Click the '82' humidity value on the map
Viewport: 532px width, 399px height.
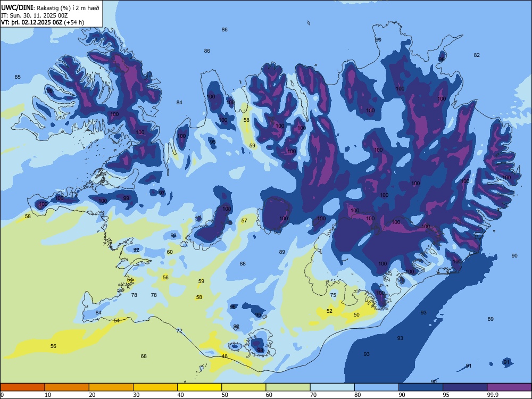tap(477, 55)
